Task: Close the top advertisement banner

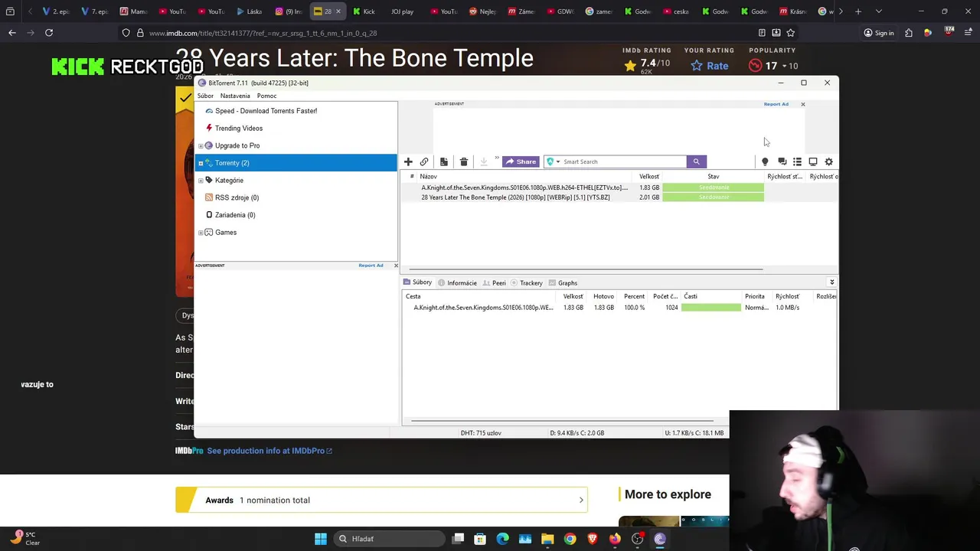Action: pyautogui.click(x=802, y=104)
